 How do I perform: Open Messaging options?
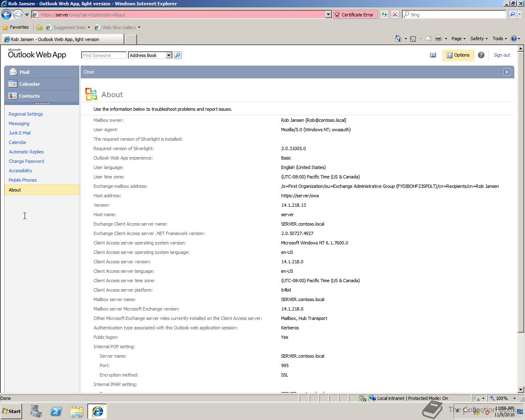point(19,123)
